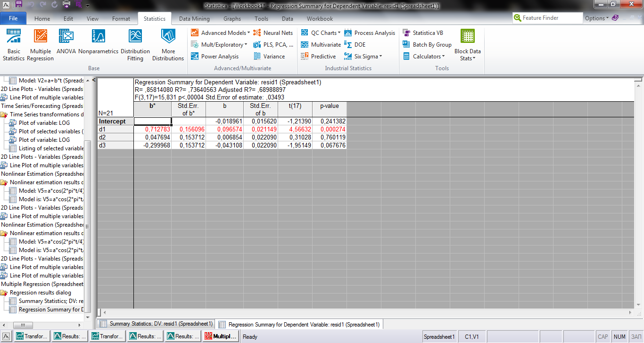Click the File button

point(13,18)
